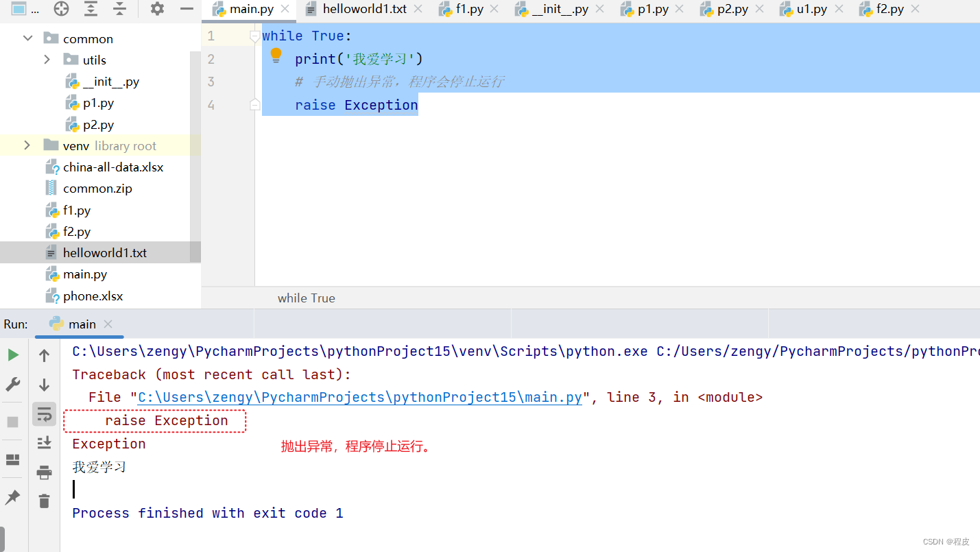Clear the console with trash icon
Screen dimensions: 980x552
point(44,501)
